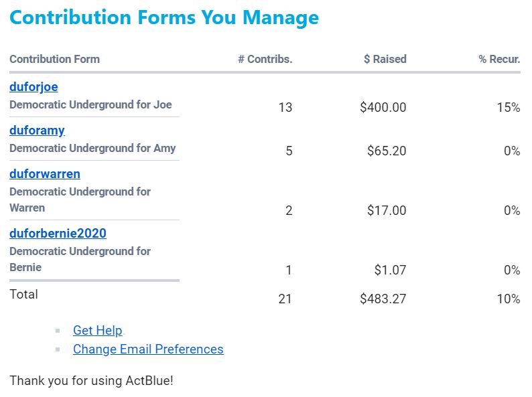Image resolution: width=532 pixels, height=397 pixels.
Task: Open the duforjoe contribution form link
Action: (34, 87)
